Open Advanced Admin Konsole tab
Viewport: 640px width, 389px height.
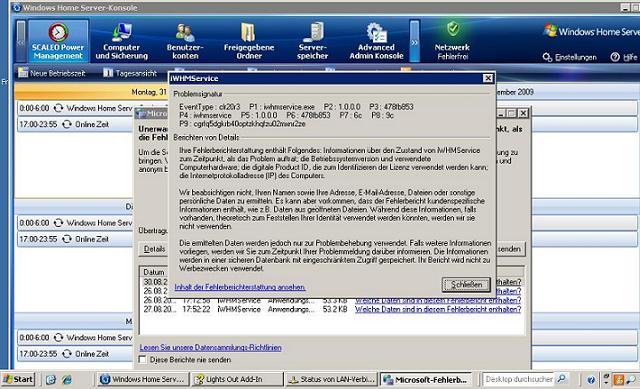pyautogui.click(x=376, y=41)
